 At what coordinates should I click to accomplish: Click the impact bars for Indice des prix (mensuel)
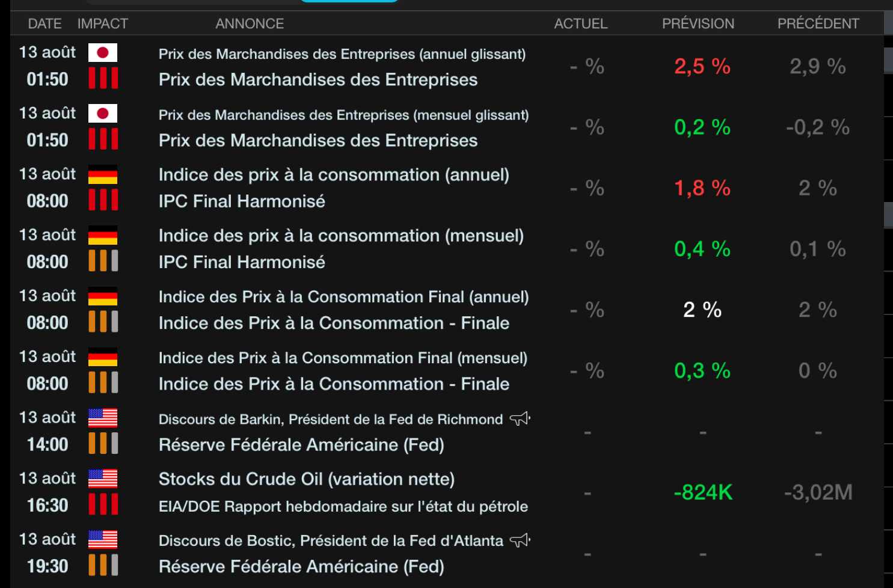coord(103,261)
